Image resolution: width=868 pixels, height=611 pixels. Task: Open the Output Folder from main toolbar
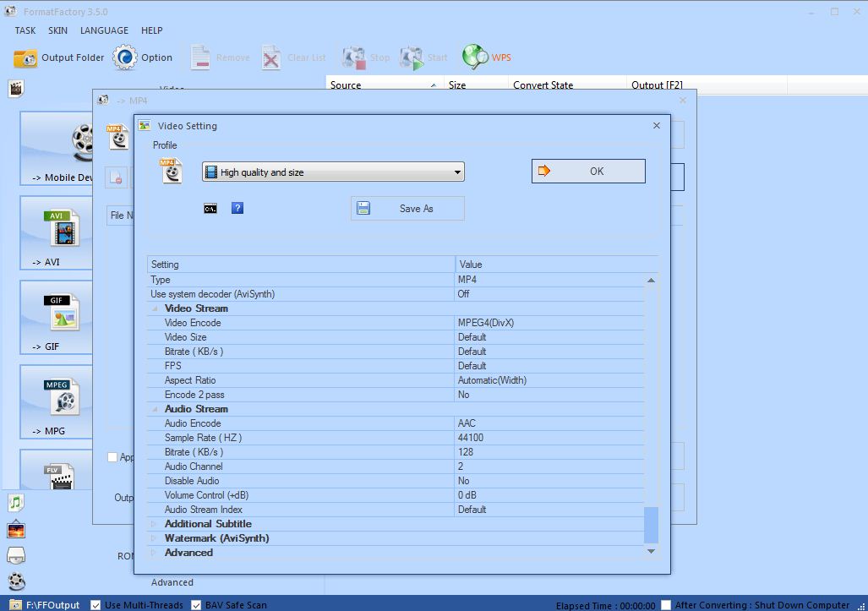tap(58, 57)
